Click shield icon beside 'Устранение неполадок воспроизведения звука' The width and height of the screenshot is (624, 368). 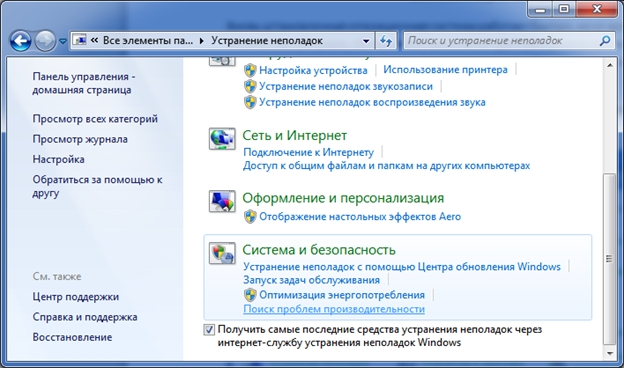(x=250, y=102)
